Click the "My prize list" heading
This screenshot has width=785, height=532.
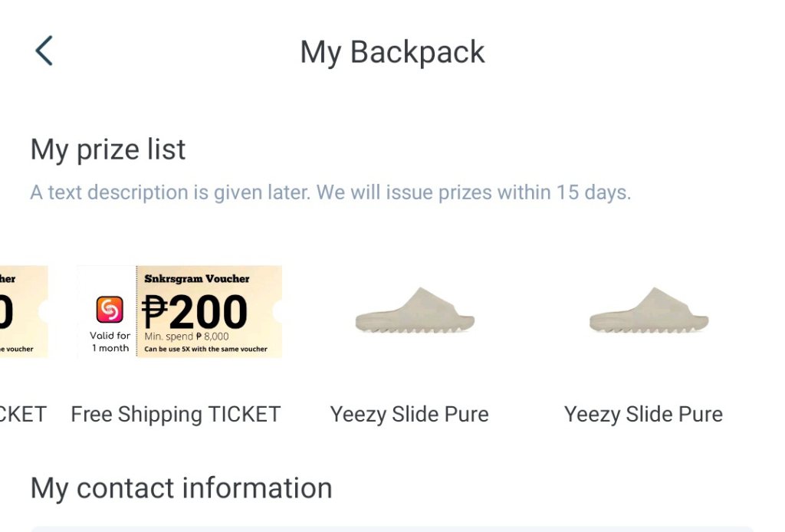coord(108,149)
